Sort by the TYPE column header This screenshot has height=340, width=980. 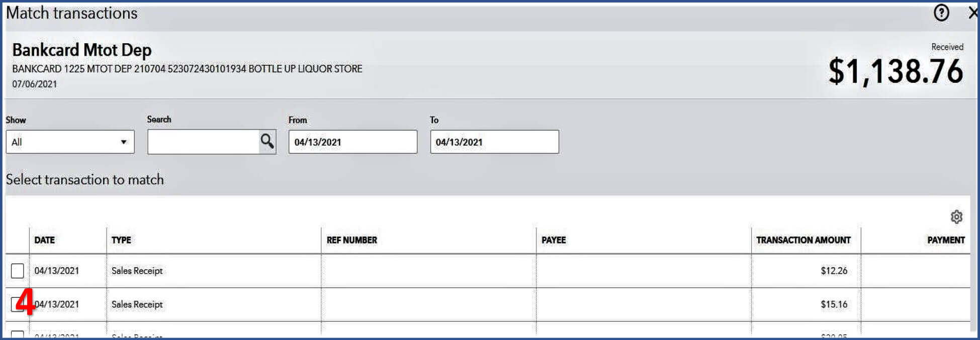[x=121, y=240]
